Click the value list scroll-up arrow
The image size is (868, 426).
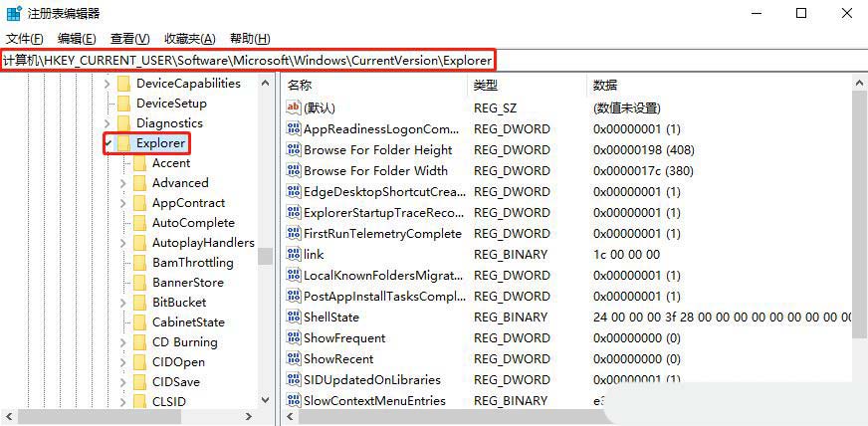click(860, 84)
